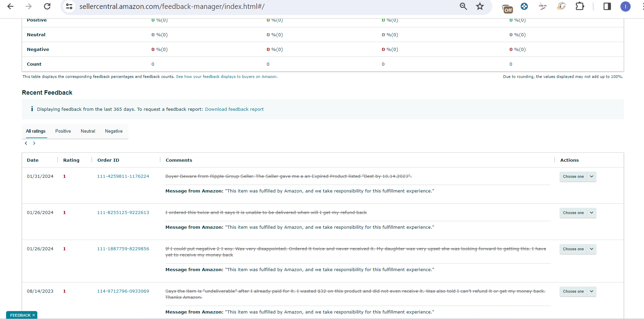Viewport: 644px width, 319px height.
Task: Click the date 08/14/2023
Action: click(40, 291)
